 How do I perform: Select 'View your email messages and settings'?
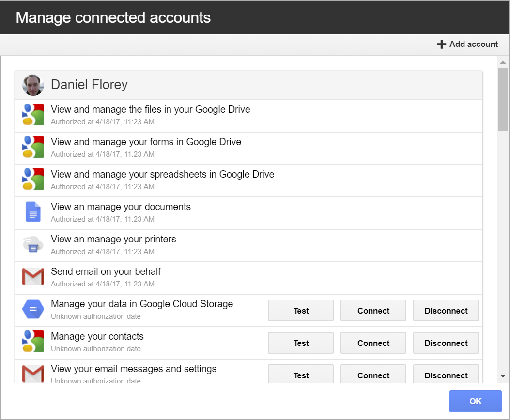coord(134,369)
